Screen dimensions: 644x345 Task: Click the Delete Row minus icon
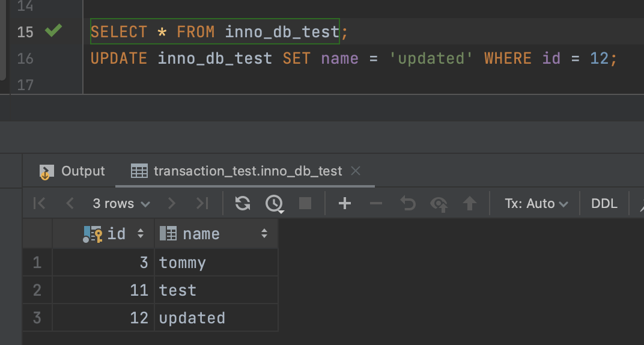[376, 204]
